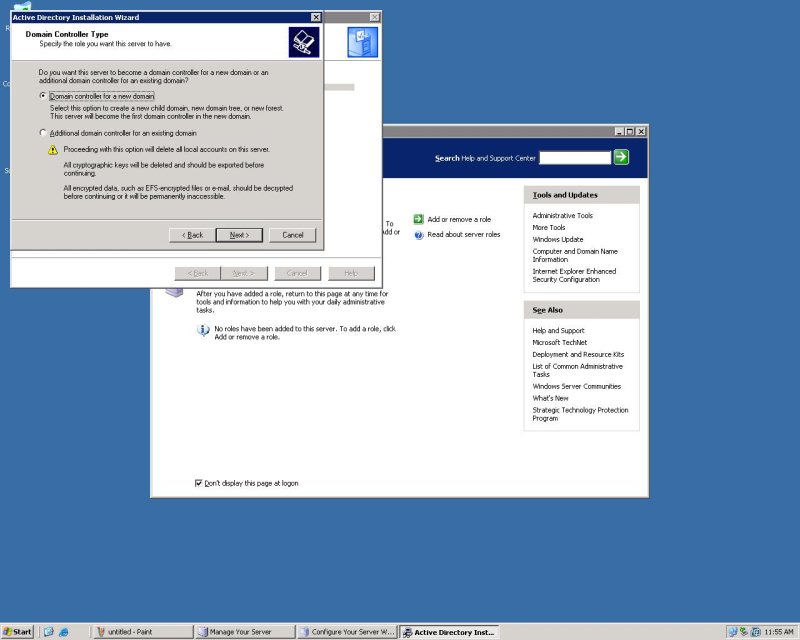The width and height of the screenshot is (800, 640).
Task: Click Back in Active Directory wizard
Action: tap(192, 235)
